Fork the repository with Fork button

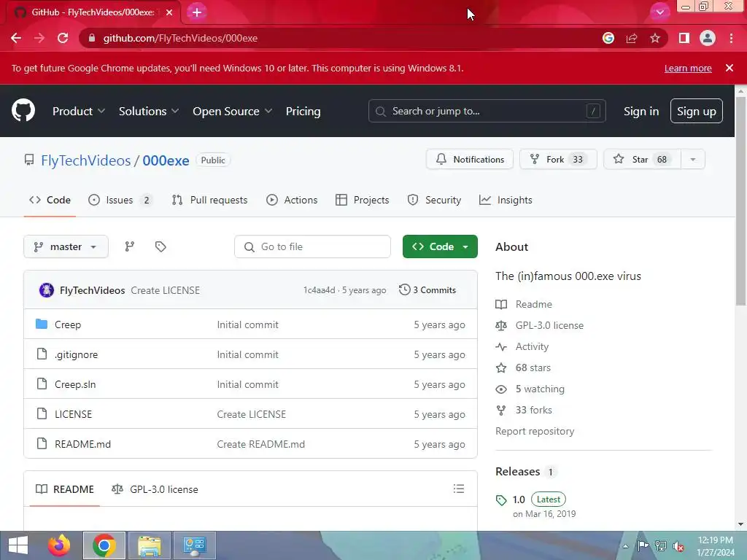(x=558, y=159)
